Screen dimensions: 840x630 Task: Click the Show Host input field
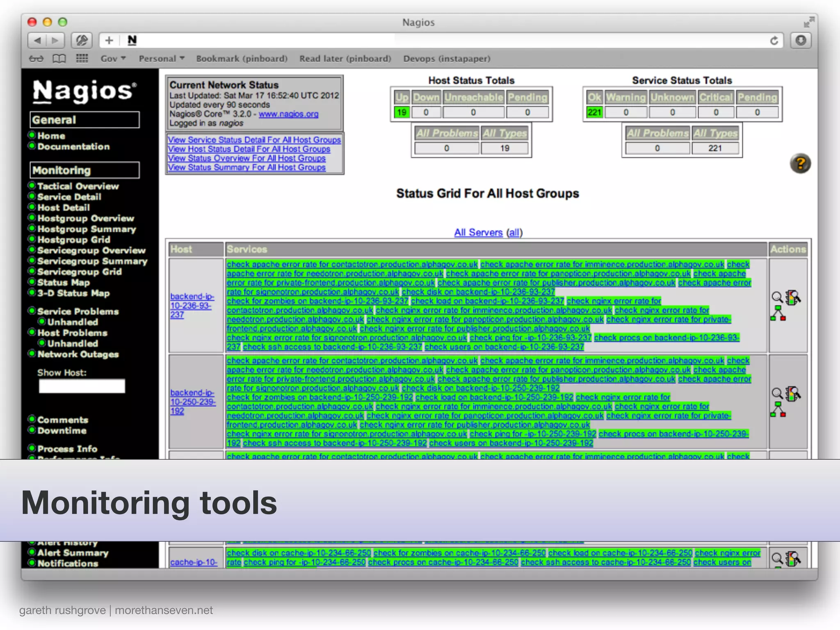click(x=82, y=386)
